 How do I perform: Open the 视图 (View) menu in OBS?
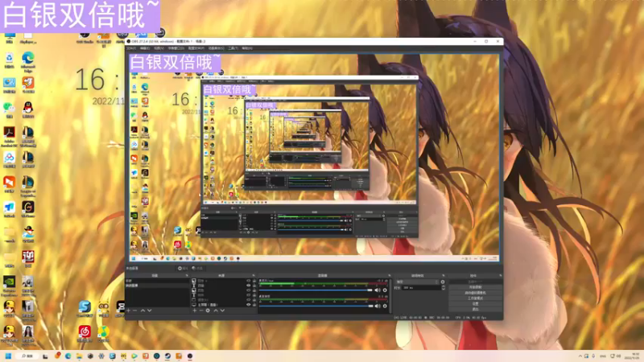point(159,48)
